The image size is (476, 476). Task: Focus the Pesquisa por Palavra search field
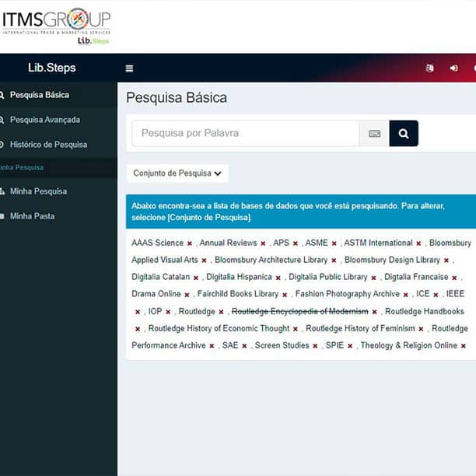(x=245, y=134)
